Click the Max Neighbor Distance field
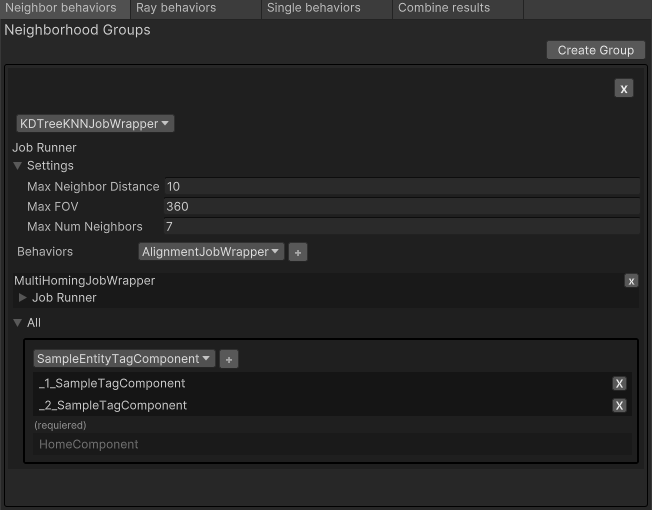Screen dimensions: 652x510 click(x=400, y=187)
